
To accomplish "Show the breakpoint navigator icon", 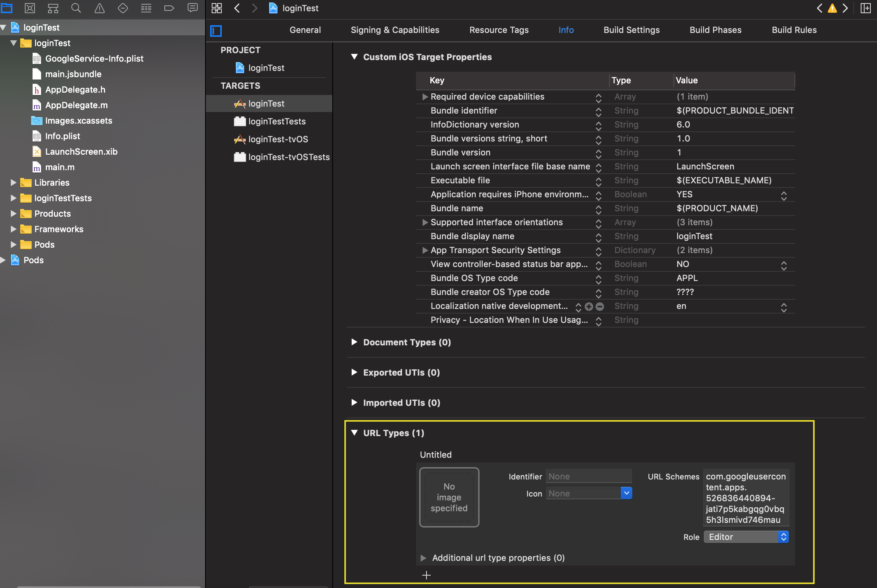I will click(x=169, y=8).
